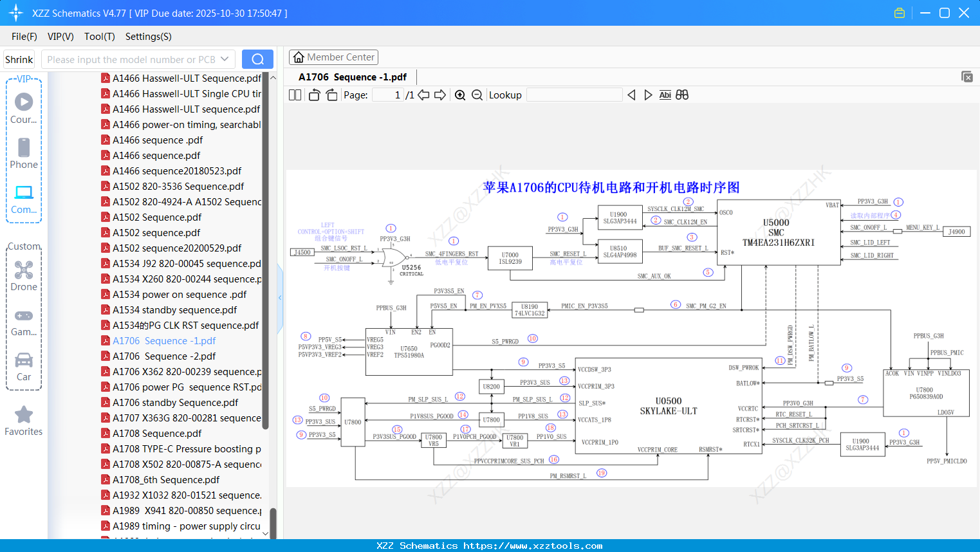
Task: Open Member Center
Action: (x=333, y=57)
